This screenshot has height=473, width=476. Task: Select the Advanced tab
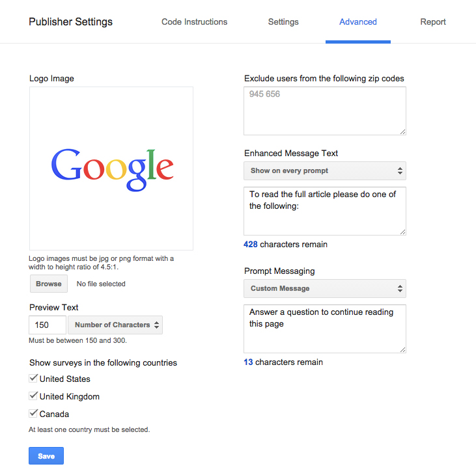pyautogui.click(x=358, y=22)
